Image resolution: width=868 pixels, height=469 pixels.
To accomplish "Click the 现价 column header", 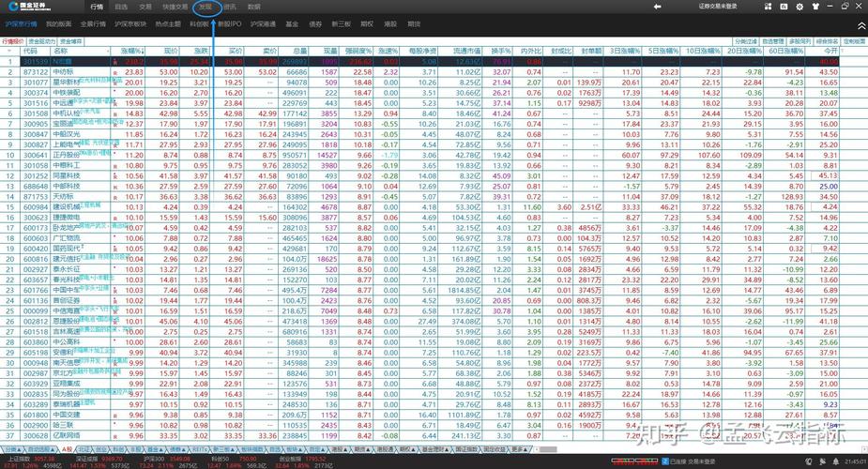I will pos(171,51).
